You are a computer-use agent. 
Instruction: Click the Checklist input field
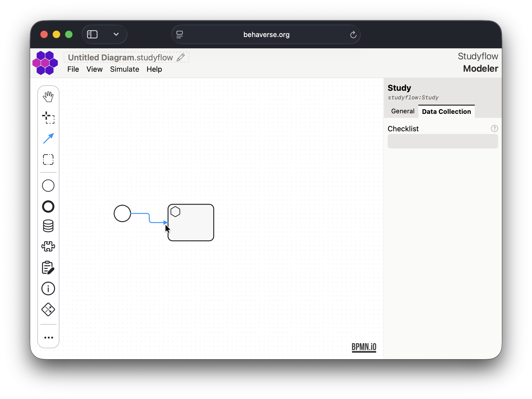(x=443, y=141)
